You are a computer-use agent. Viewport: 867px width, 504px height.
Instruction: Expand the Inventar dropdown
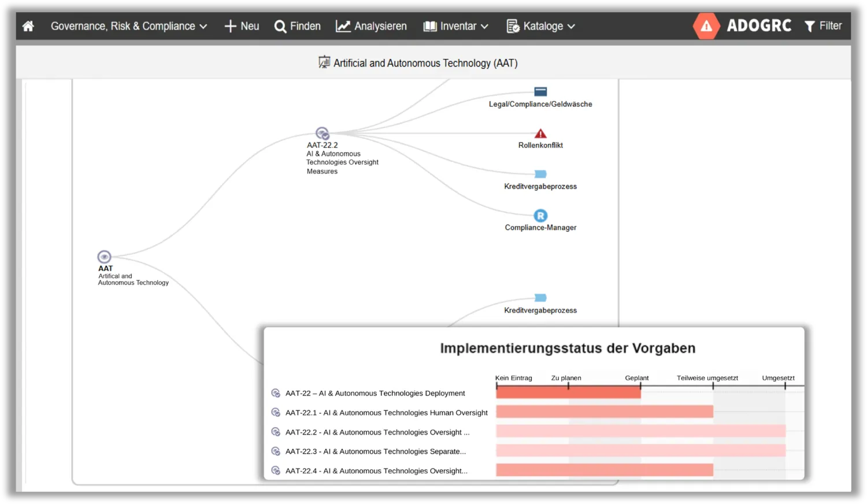(455, 26)
